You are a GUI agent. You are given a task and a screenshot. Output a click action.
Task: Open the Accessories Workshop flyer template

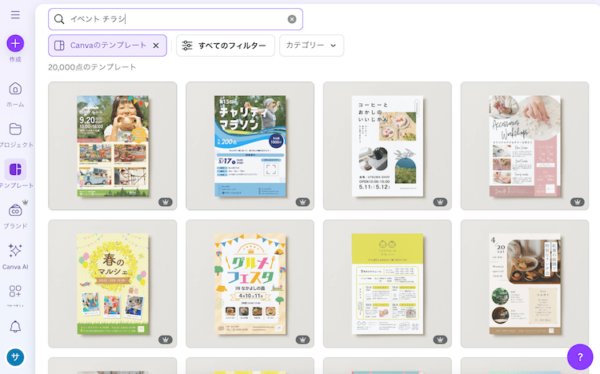pos(525,146)
